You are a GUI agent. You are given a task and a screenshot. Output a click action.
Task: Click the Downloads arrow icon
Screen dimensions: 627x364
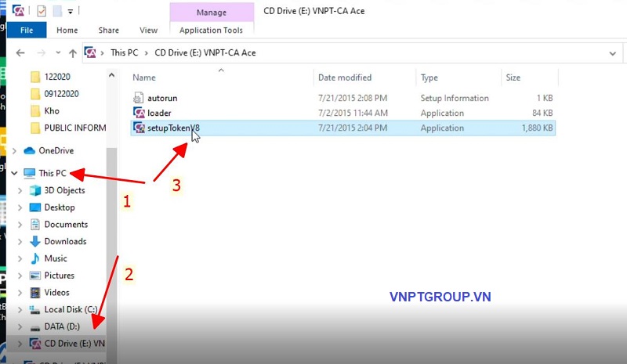coord(35,241)
